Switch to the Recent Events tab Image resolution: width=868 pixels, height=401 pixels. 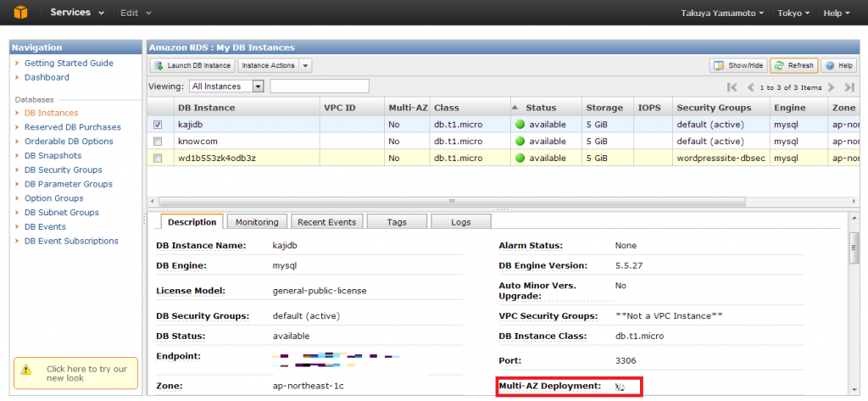click(326, 222)
